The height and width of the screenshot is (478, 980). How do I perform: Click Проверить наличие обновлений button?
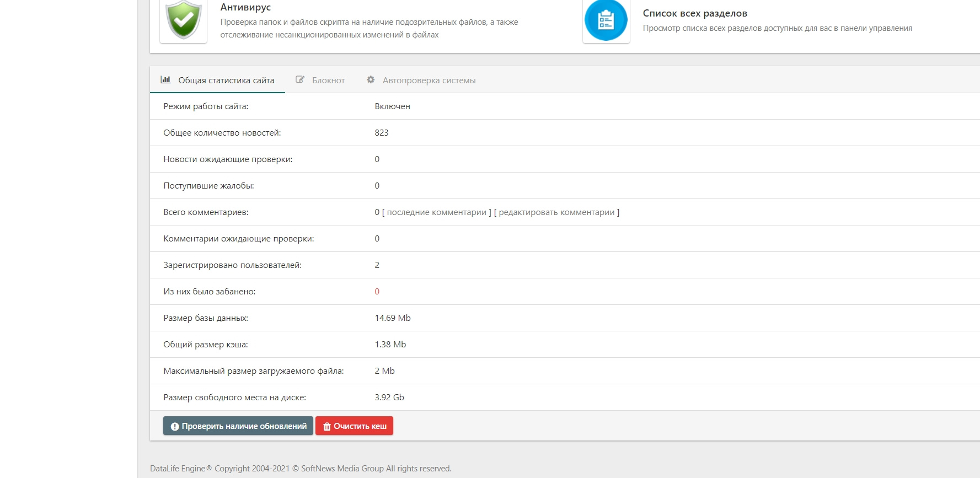[238, 426]
